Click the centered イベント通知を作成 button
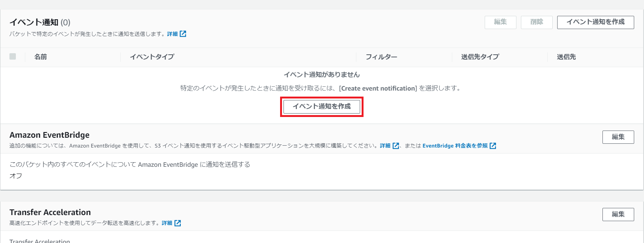The height and width of the screenshot is (243, 644). (x=322, y=106)
